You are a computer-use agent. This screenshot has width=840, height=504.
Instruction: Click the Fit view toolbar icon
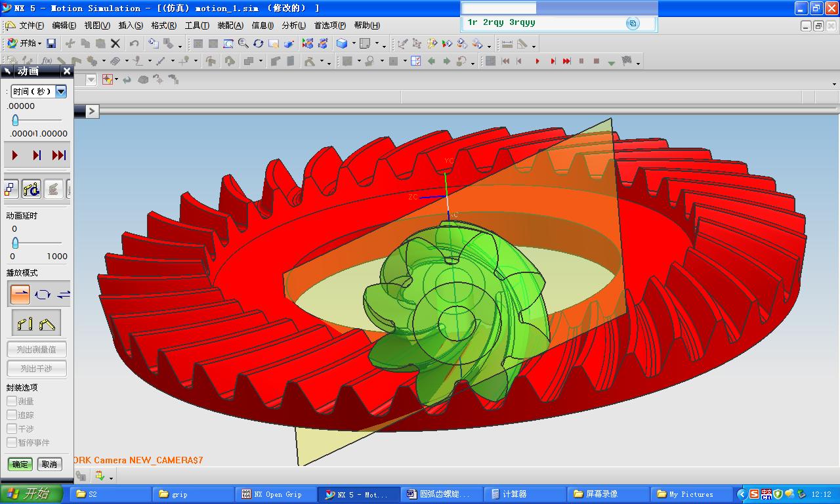198,43
